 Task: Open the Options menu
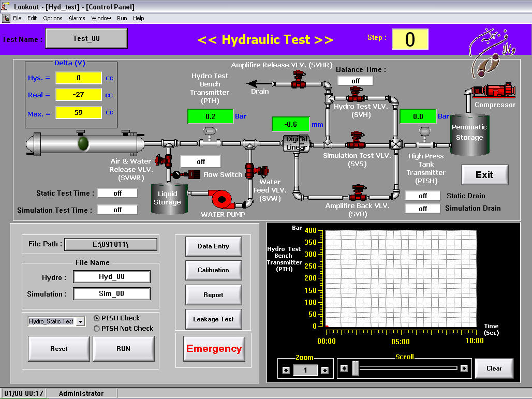point(52,18)
